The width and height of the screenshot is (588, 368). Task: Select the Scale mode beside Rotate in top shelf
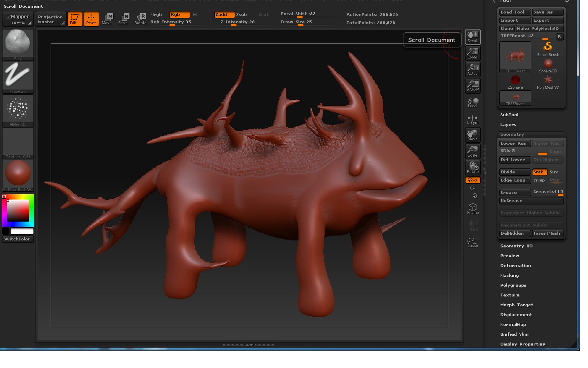[x=123, y=19]
